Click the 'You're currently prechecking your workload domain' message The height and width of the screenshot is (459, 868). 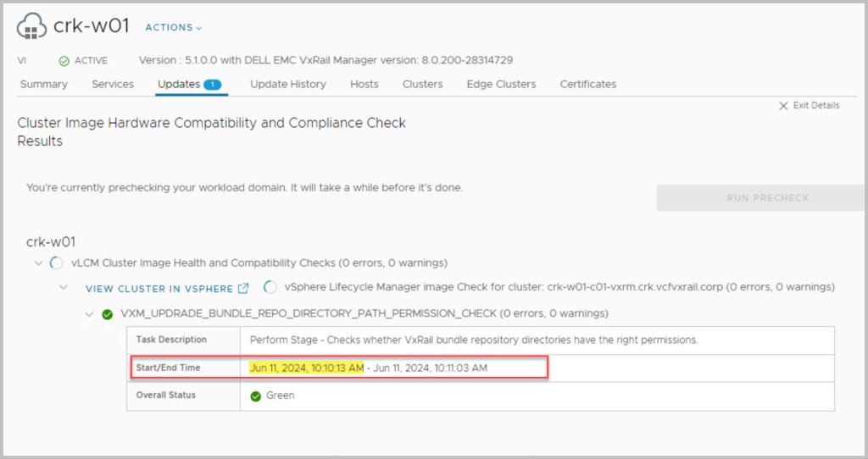pos(245,187)
